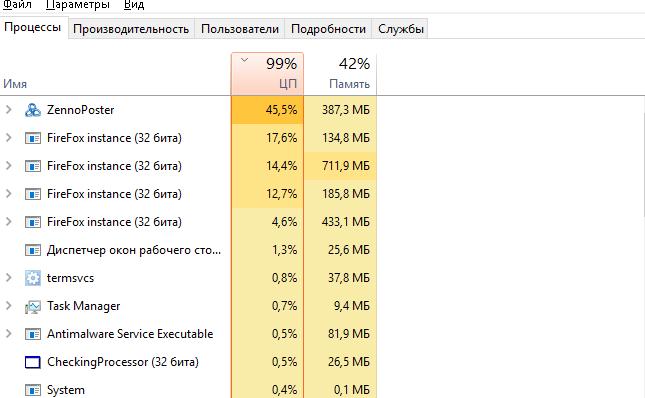Expand FireFox instance using 17,6% CPU
Screen dimensions: 645x398
[x=8, y=138]
